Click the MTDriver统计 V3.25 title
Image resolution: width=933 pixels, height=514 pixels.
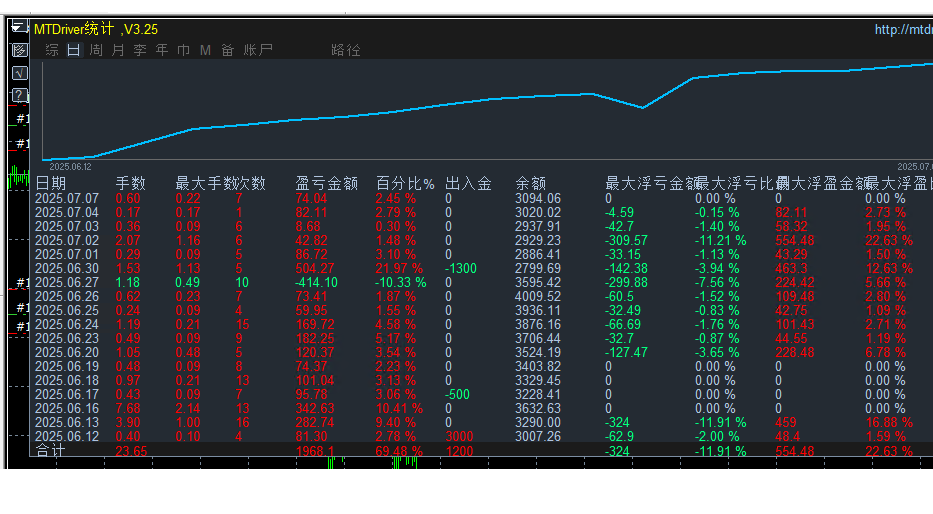tap(96, 29)
